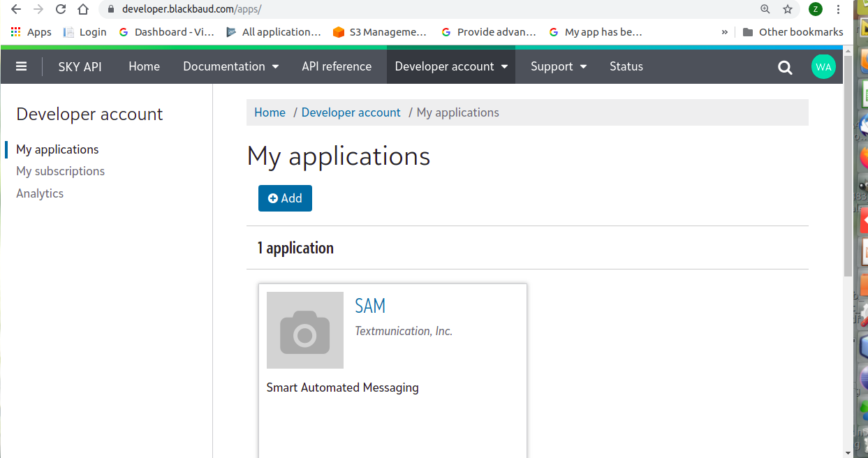Viewport: 868px width, 458px height.
Task: Expand the Support dropdown menu
Action: click(x=559, y=66)
